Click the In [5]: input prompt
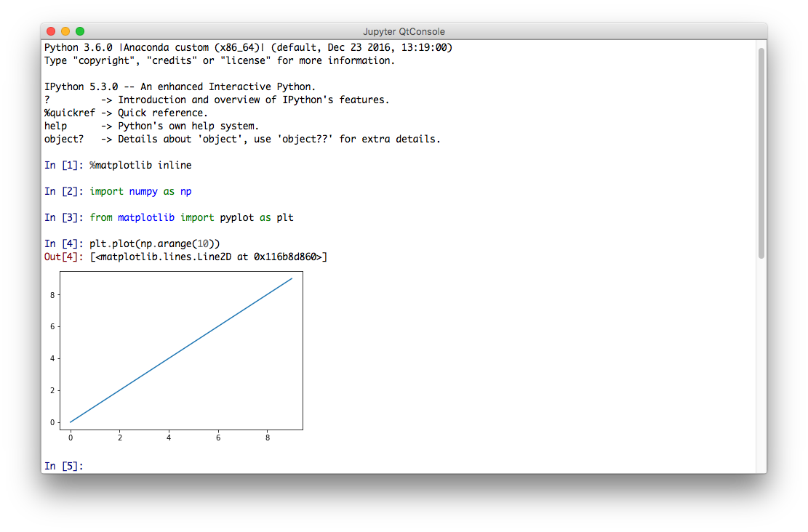This screenshot has width=808, height=532. click(x=64, y=466)
